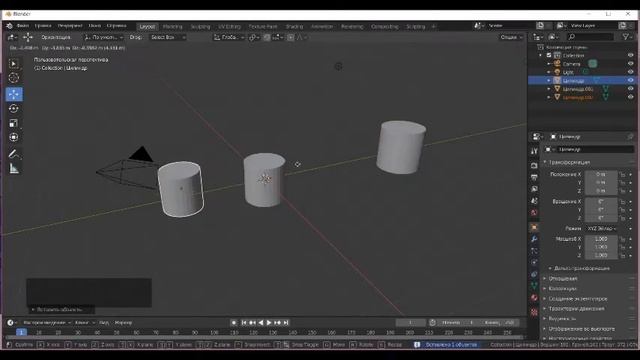Open the Файл menu

tap(23, 26)
